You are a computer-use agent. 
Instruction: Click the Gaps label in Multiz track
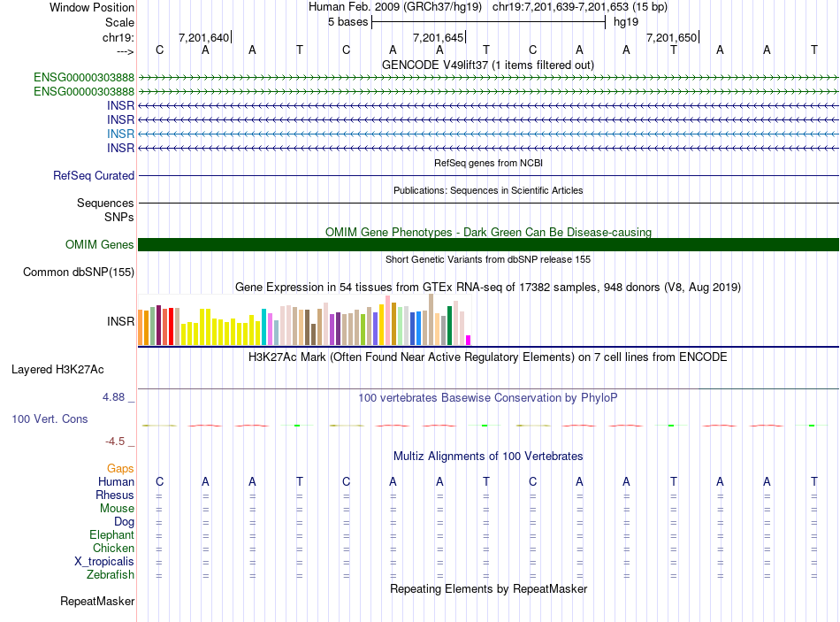pos(120,468)
